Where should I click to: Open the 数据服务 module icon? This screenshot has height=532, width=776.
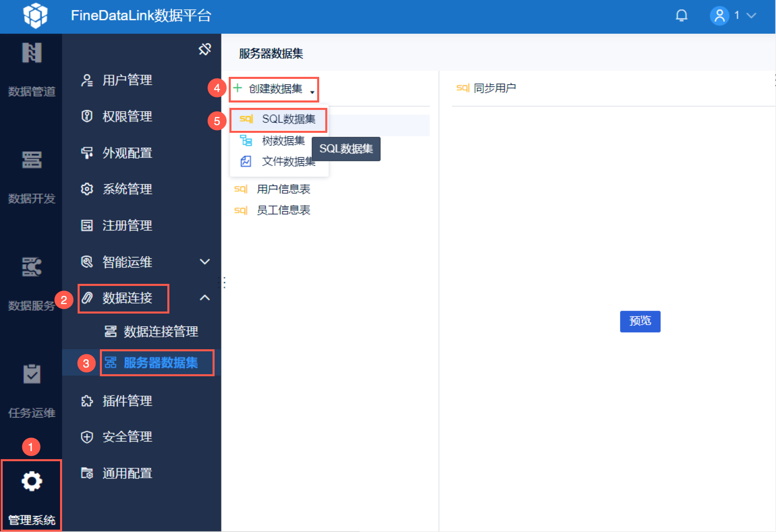pyautogui.click(x=32, y=267)
